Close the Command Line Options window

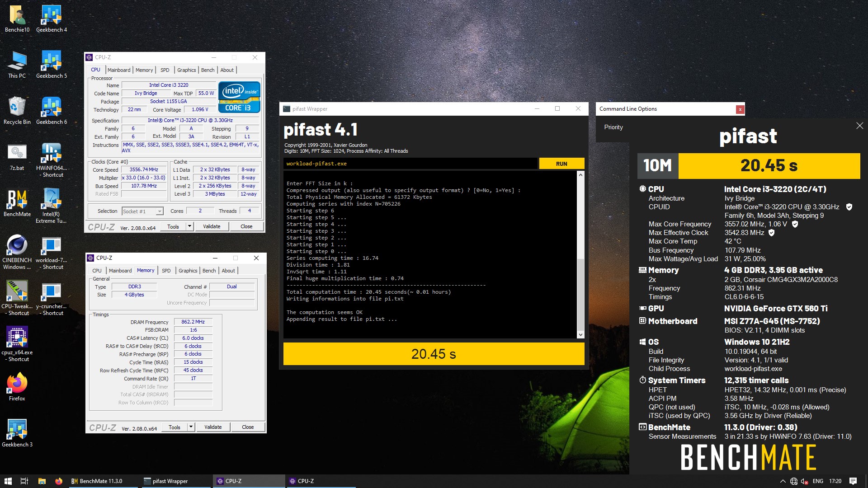[740, 109]
